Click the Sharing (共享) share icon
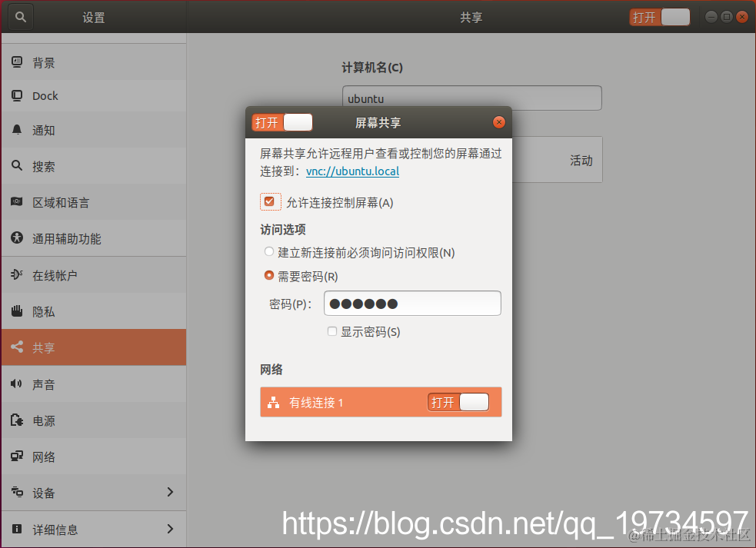 tap(17, 347)
